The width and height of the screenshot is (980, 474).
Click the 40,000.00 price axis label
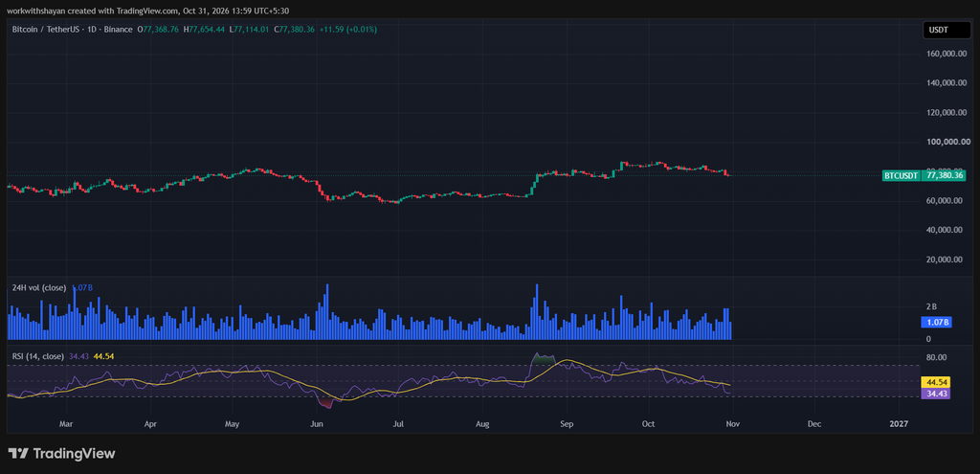pyautogui.click(x=944, y=230)
